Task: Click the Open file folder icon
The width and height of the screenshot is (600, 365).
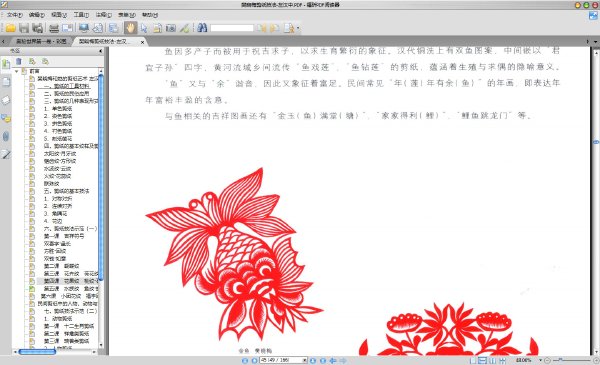Action: pos(10,28)
